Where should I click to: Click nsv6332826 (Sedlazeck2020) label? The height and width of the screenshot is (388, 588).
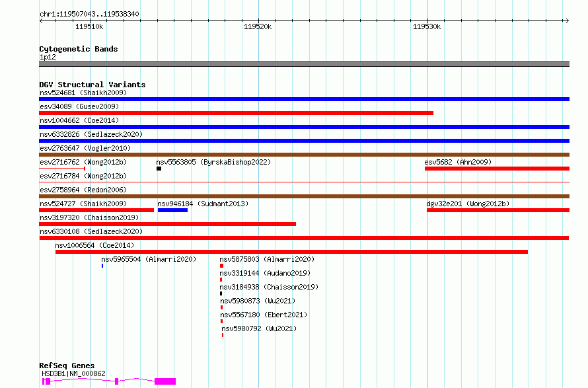(91, 134)
